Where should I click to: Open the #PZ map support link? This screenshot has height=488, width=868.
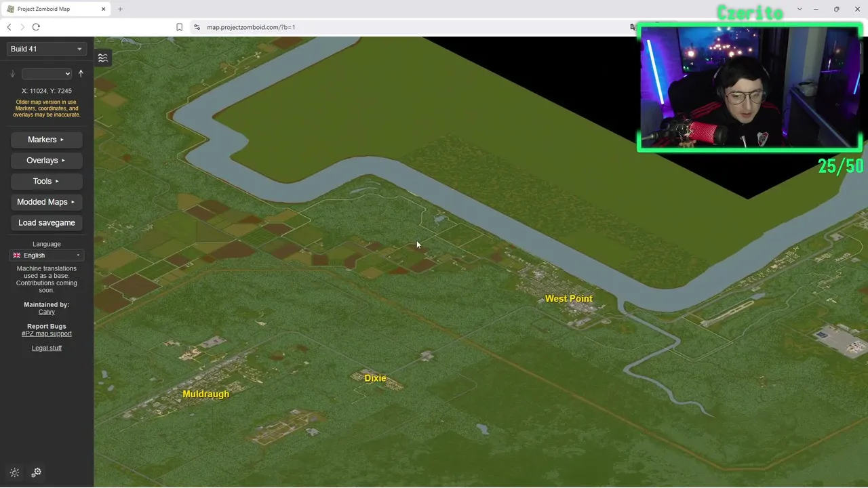pos(47,333)
